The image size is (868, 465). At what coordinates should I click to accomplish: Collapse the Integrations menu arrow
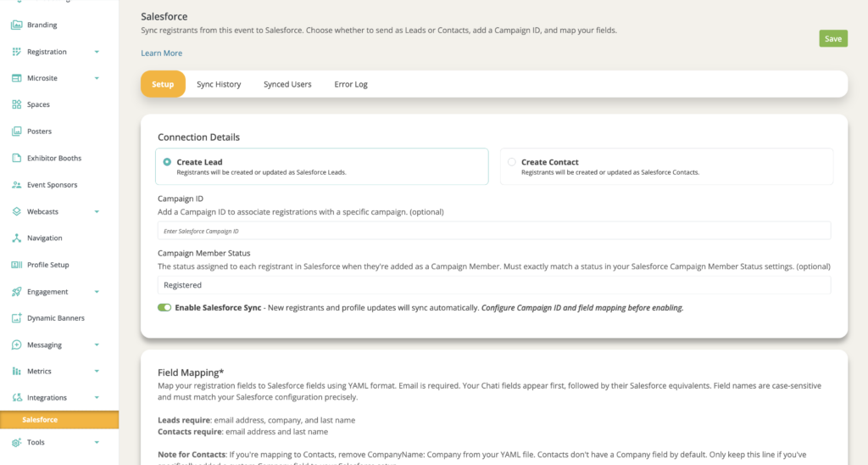(x=97, y=397)
